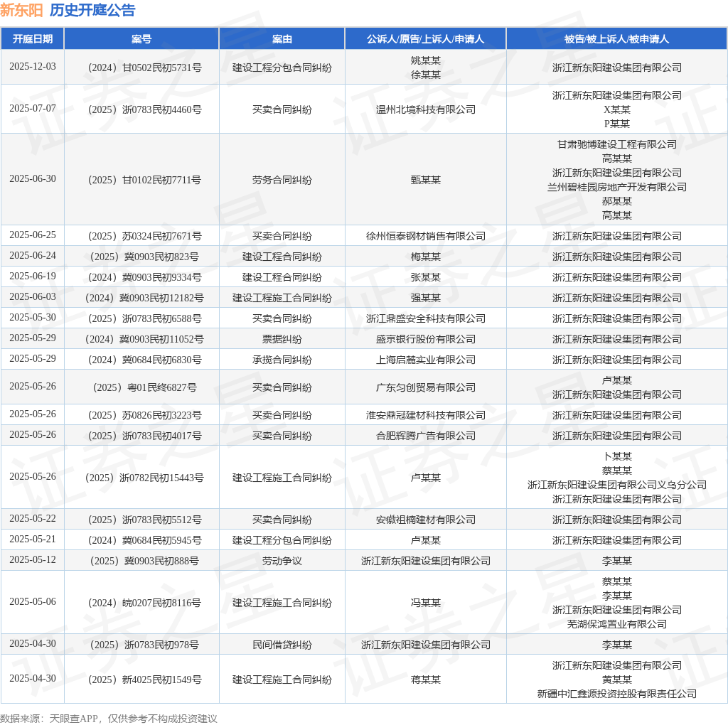Click defendant 卜某某

tap(616, 456)
